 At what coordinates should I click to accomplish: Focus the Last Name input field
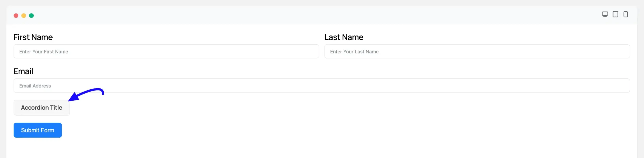click(477, 51)
